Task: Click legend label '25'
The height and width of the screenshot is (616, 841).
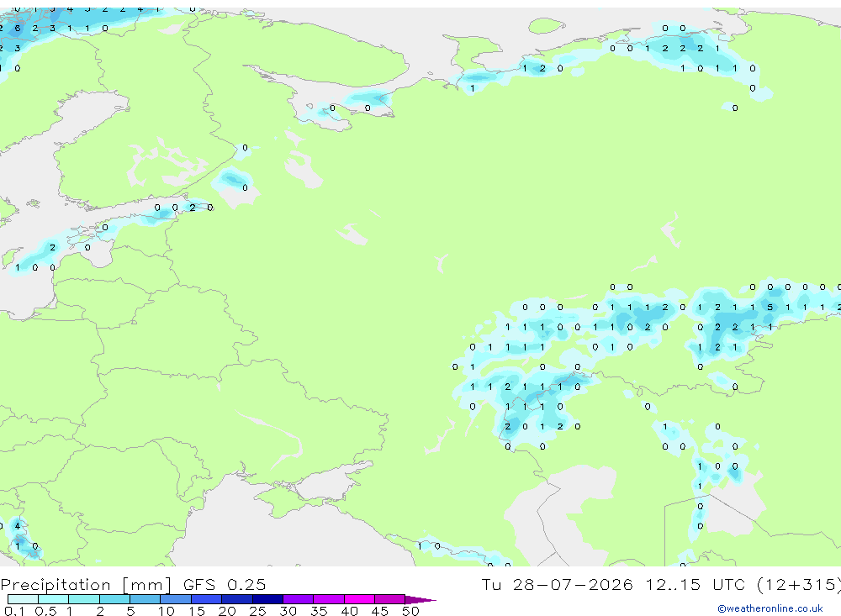Action: coord(257,611)
